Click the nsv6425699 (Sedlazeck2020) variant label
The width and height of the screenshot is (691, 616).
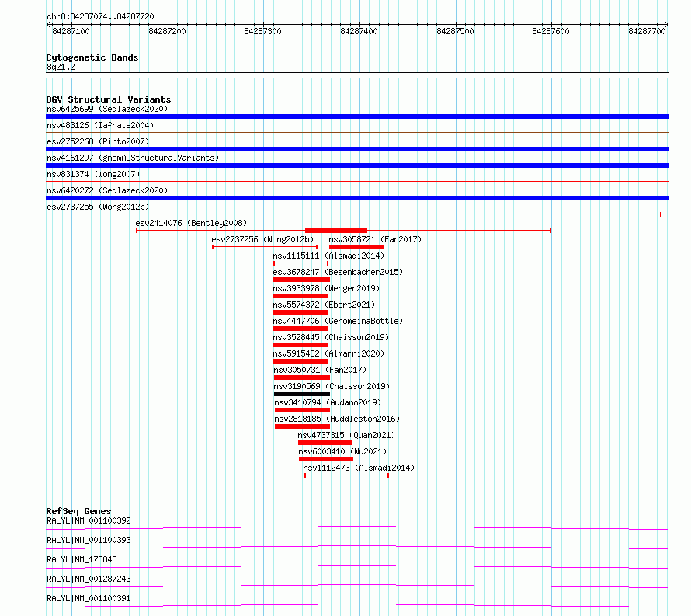click(x=107, y=109)
